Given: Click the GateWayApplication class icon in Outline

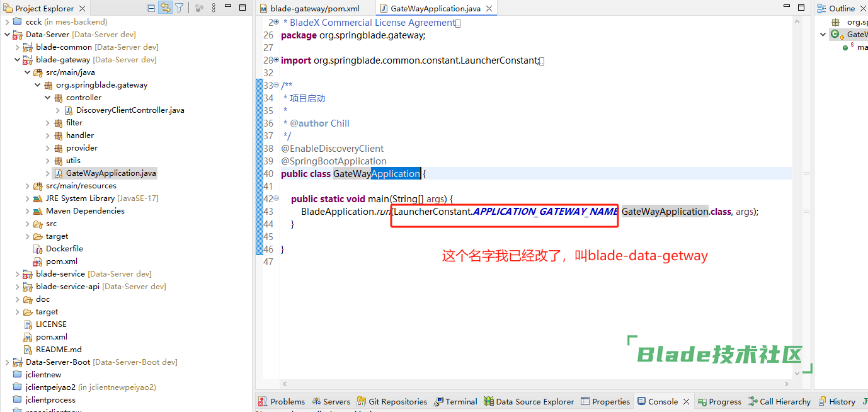Looking at the screenshot, I should [835, 35].
